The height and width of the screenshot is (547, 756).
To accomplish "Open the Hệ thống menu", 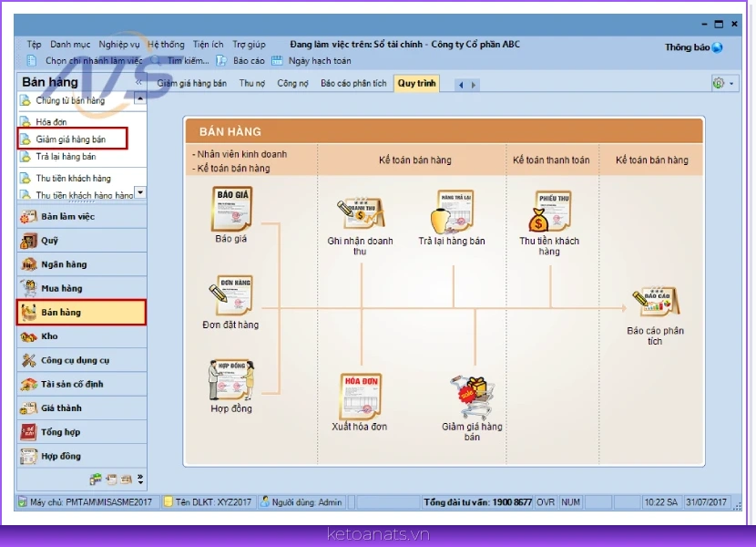I will click(x=166, y=45).
